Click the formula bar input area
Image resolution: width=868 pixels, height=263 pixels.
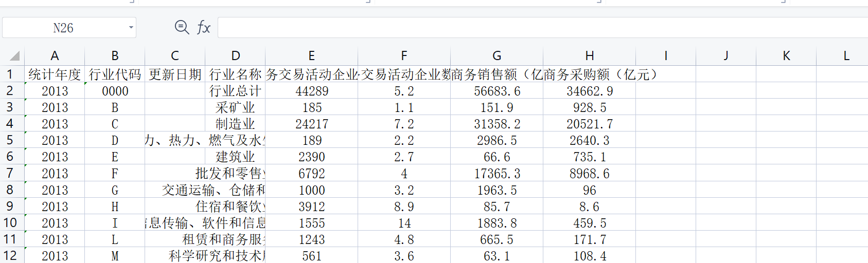(542, 28)
